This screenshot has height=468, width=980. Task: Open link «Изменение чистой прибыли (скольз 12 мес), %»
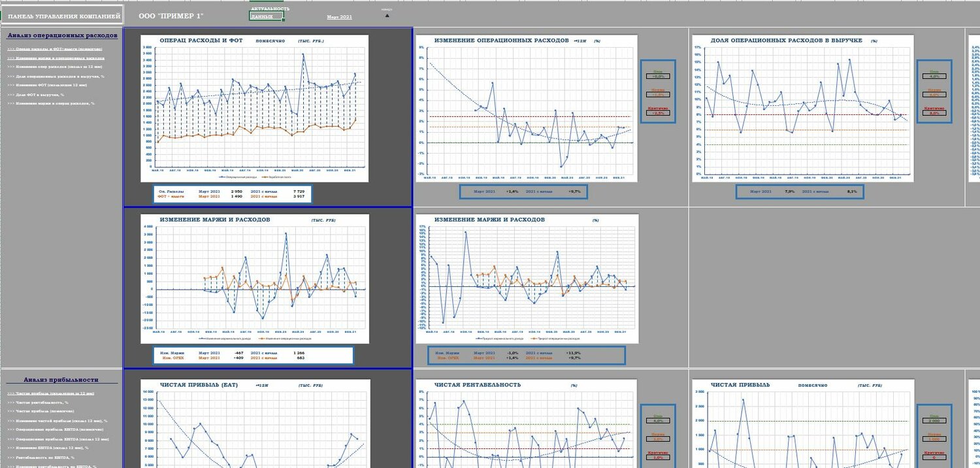[57, 420]
